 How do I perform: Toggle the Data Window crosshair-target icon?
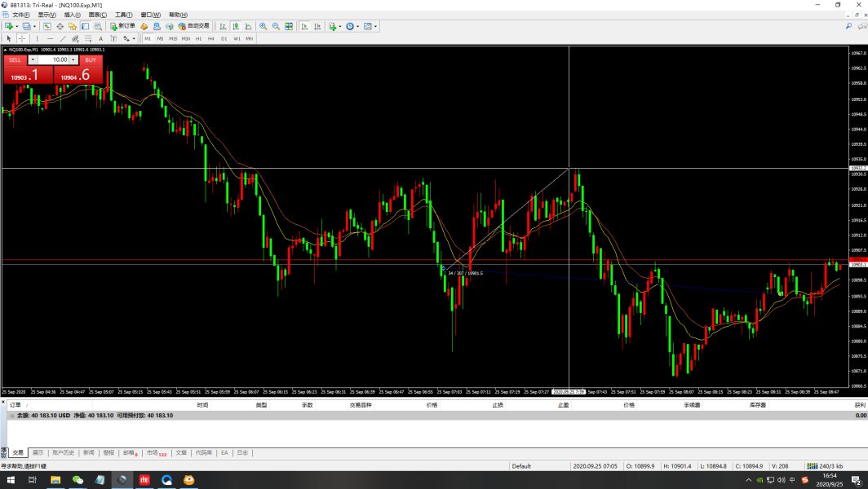pos(60,26)
